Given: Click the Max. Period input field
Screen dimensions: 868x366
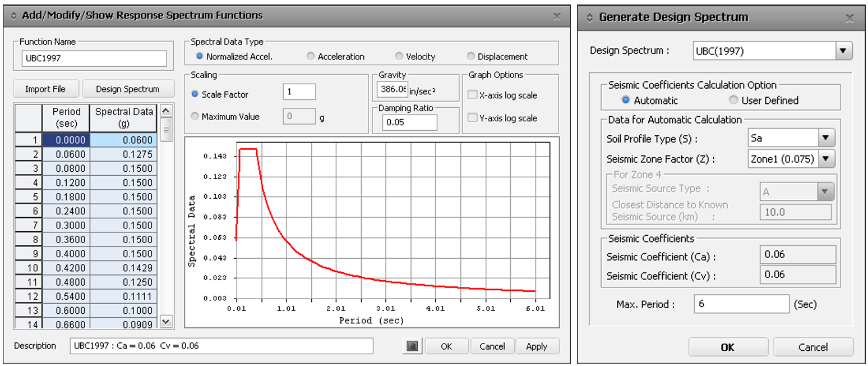Looking at the screenshot, I should (x=741, y=304).
